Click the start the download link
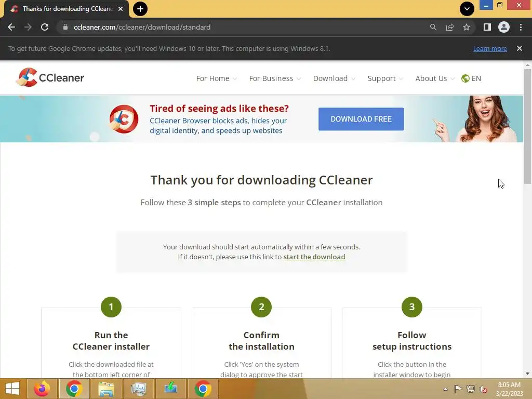Viewport: 532px width, 399px height. point(314,257)
